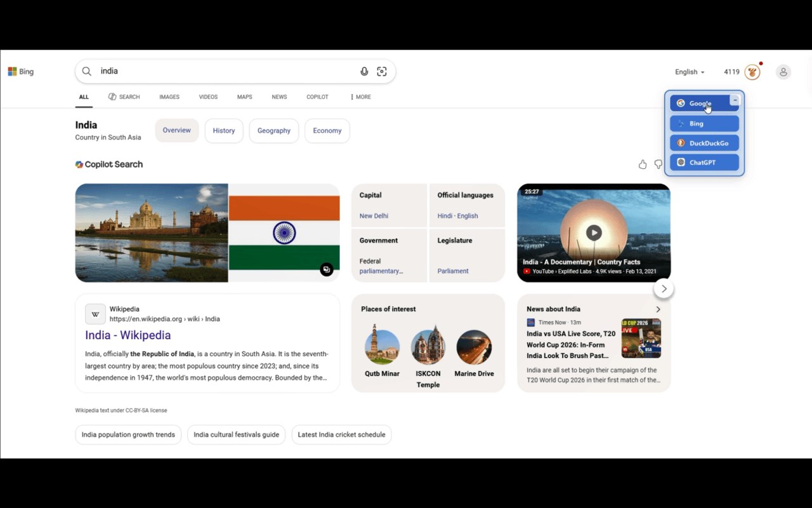
Task: Open ISKCON Temple place of interest
Action: point(428,357)
